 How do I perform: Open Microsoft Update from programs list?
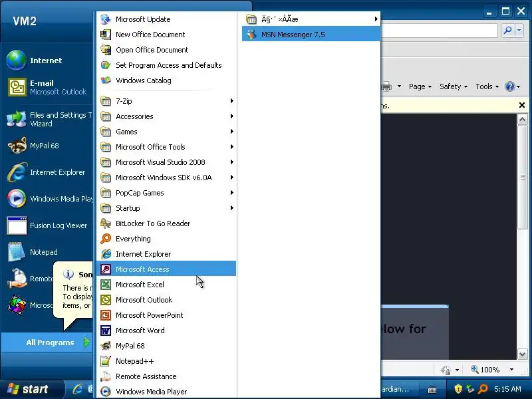(x=166, y=19)
